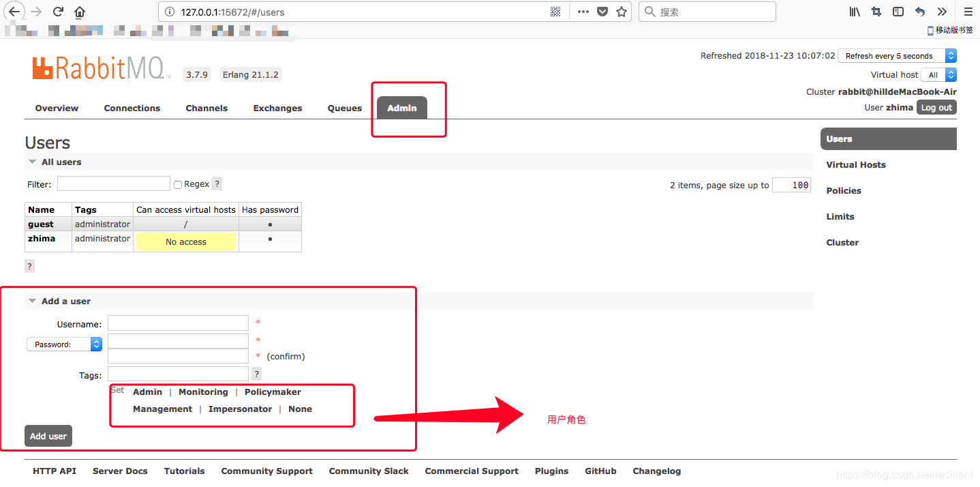Expand more toolbar tools chevron

(942, 12)
